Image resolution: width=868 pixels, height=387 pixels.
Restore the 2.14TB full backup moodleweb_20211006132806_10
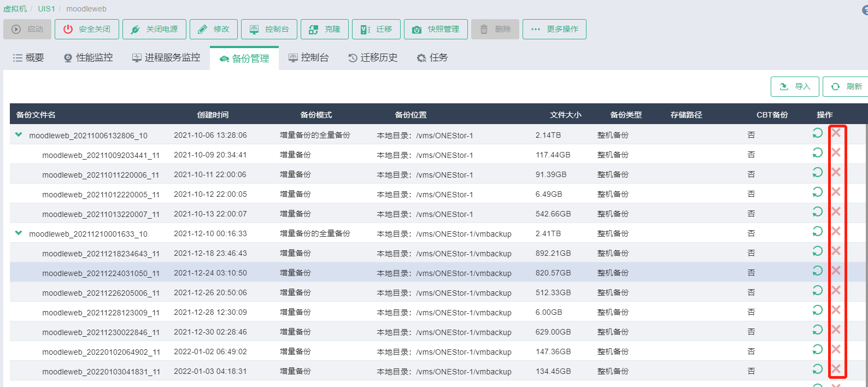tap(817, 133)
